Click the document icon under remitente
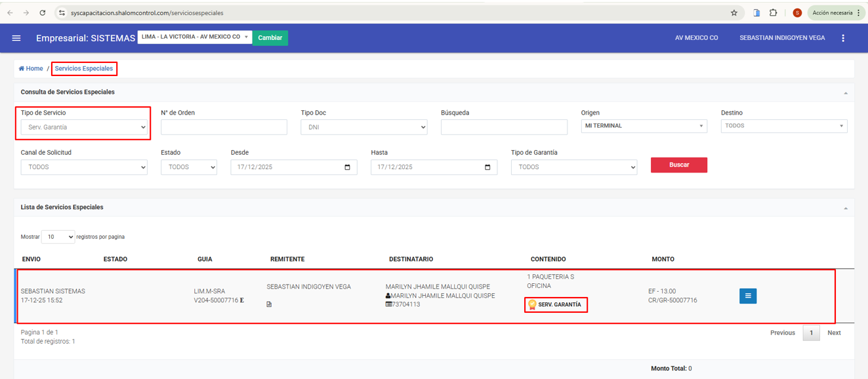 tap(269, 304)
